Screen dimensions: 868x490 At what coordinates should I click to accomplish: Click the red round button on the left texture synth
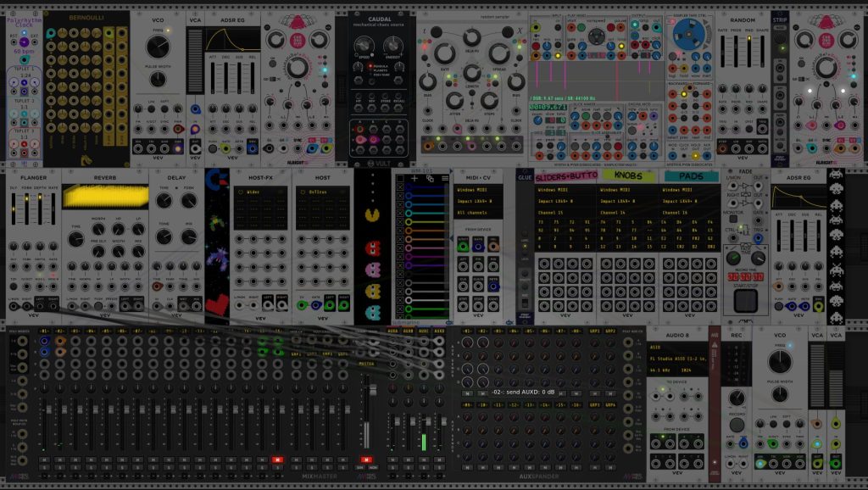298,40
